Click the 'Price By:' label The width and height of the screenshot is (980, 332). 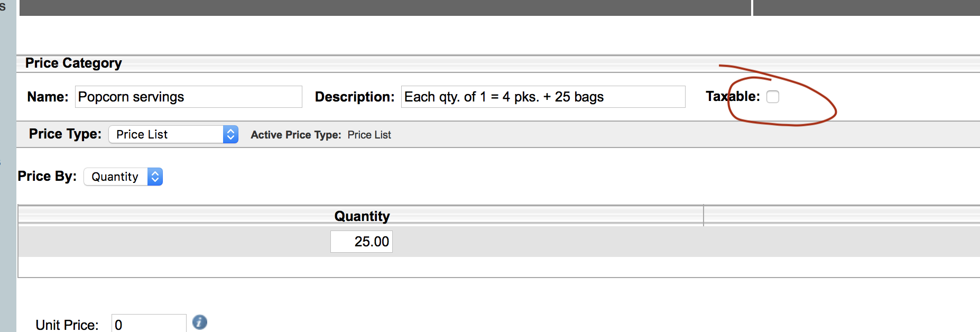[x=47, y=176]
